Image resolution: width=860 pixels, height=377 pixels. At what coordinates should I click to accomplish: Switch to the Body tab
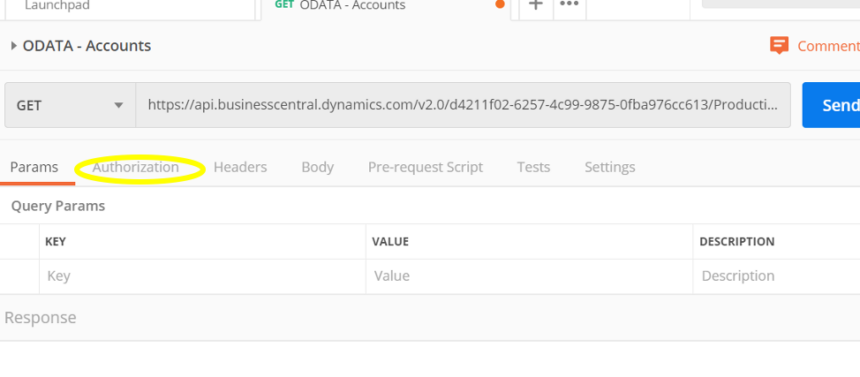(318, 167)
